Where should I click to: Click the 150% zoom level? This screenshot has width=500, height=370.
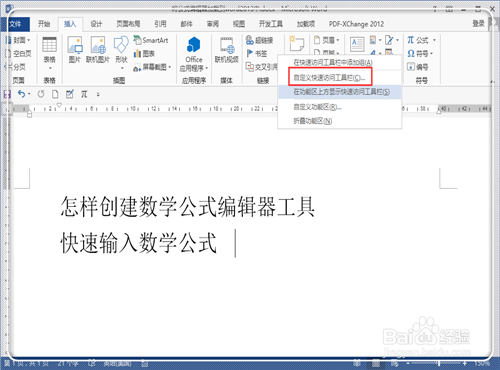pos(481,363)
